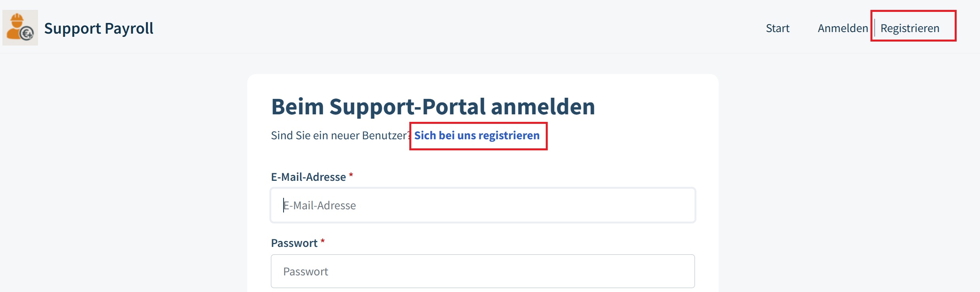The width and height of the screenshot is (980, 292).
Task: Click the Support Payroll worker logo icon
Action: tap(20, 28)
